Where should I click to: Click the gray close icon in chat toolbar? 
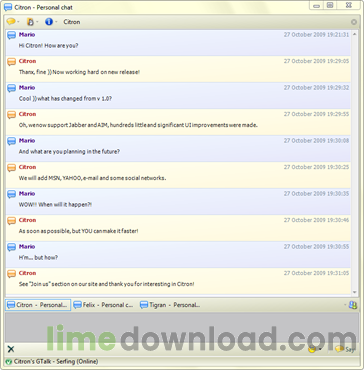pyautogui.click(x=354, y=22)
